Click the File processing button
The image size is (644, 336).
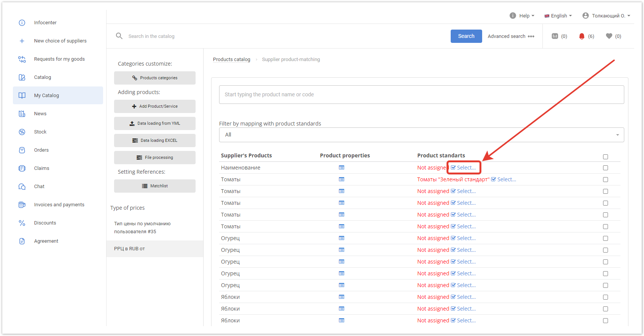[x=155, y=157]
